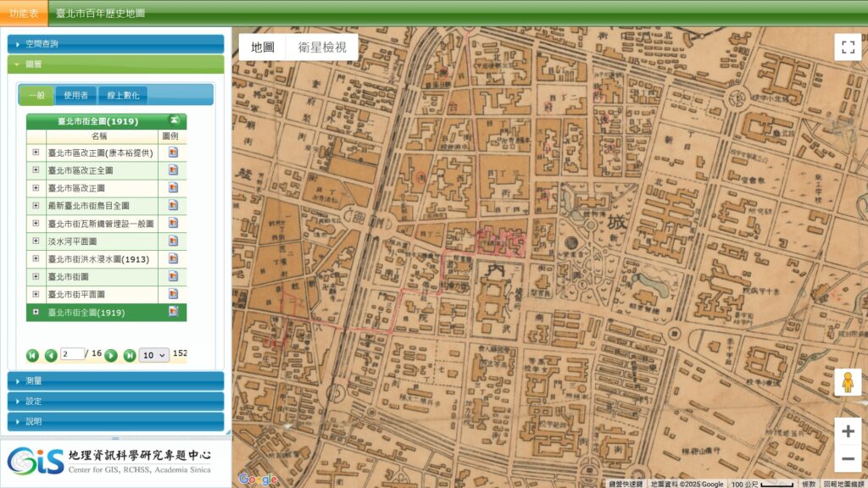Expand the 臺北市區改正全圖 row
The width and height of the screenshot is (868, 488).
(36, 169)
